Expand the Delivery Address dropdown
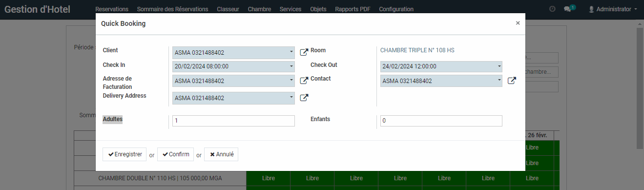This screenshot has width=644, height=190. pos(291,98)
